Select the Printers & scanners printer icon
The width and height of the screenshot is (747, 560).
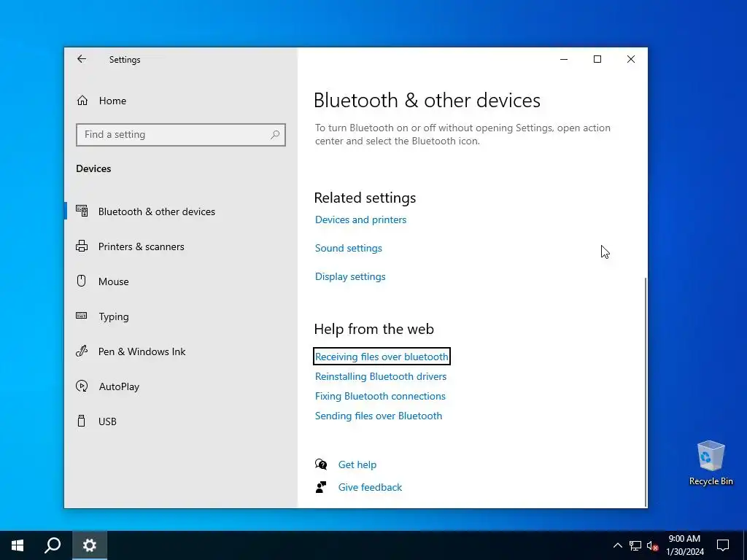pos(82,246)
